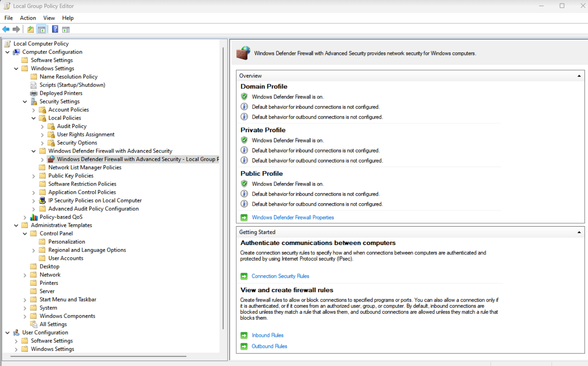Click Domain Profile firewall-on green shield icon
This screenshot has height=366, width=588.
coord(244,97)
